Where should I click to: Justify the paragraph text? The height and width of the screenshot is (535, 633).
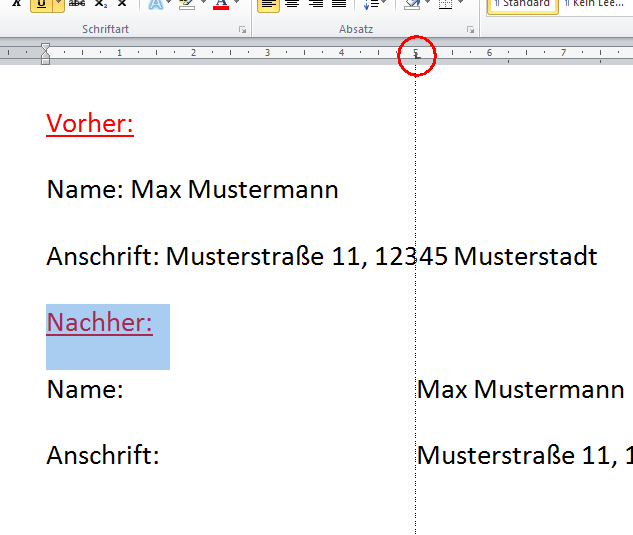[x=339, y=4]
